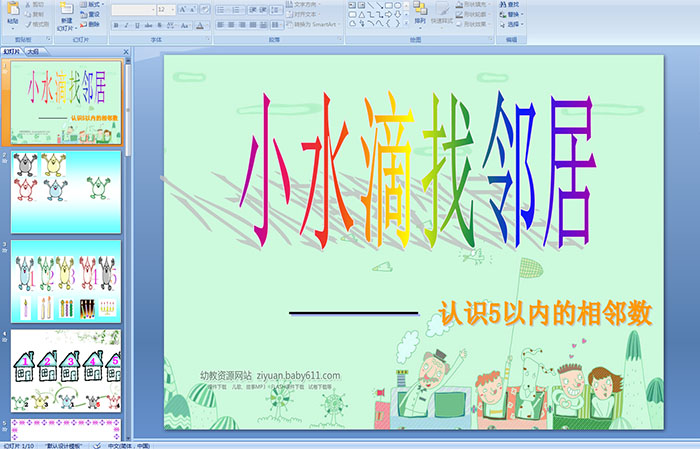
Task: Click the New Slide (新建幻灯片) icon
Action: tap(66, 10)
